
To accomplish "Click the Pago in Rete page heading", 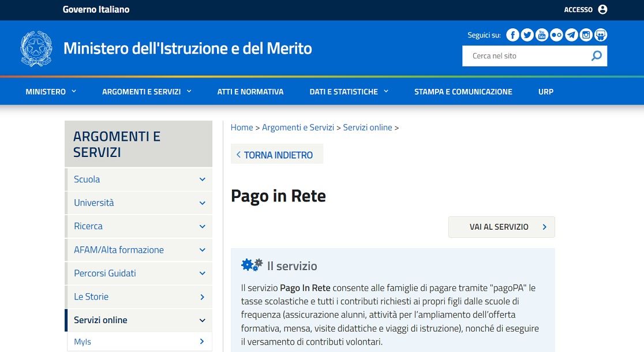I will point(278,196).
